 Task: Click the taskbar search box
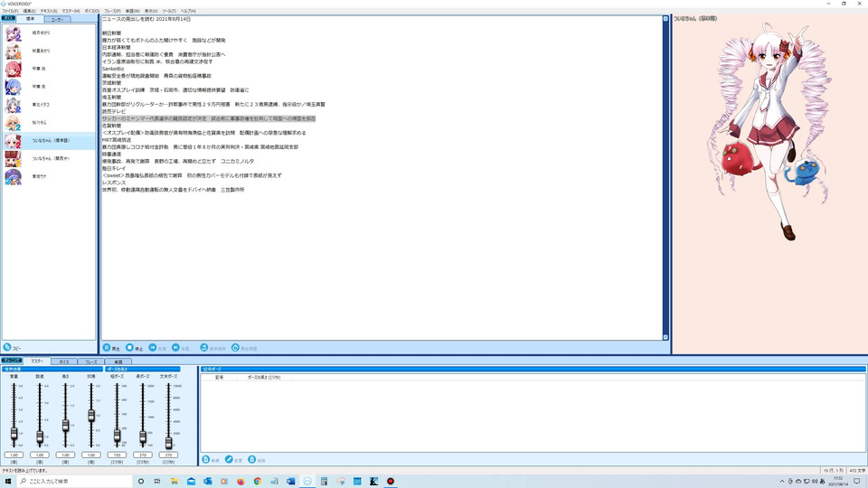(75, 482)
